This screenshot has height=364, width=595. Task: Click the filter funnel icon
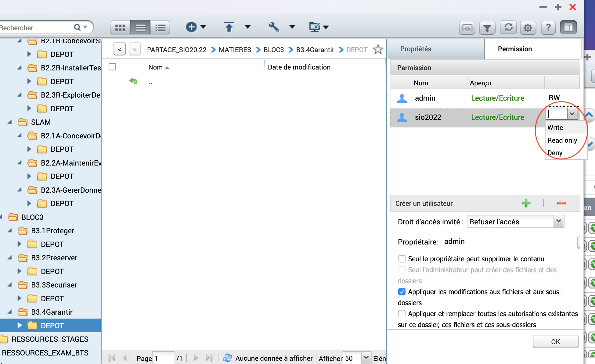pos(487,28)
